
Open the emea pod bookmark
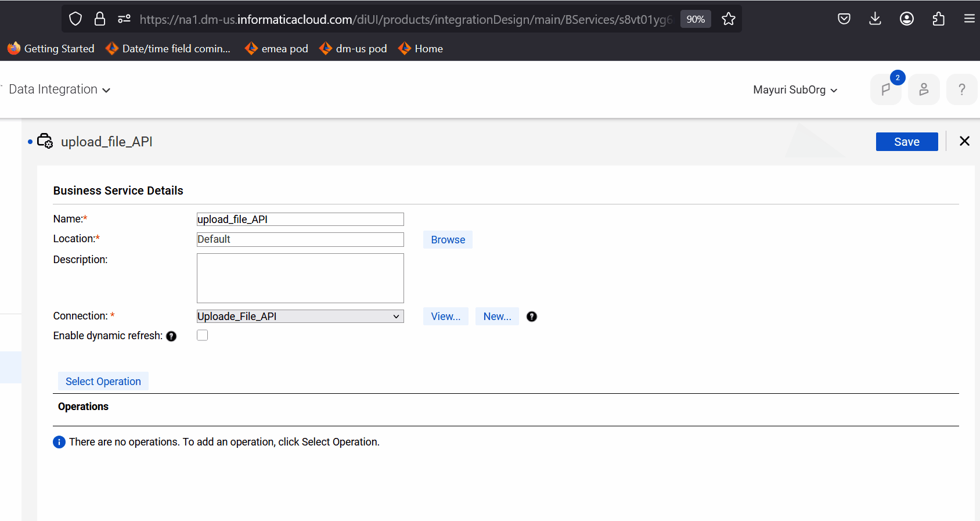tap(277, 49)
